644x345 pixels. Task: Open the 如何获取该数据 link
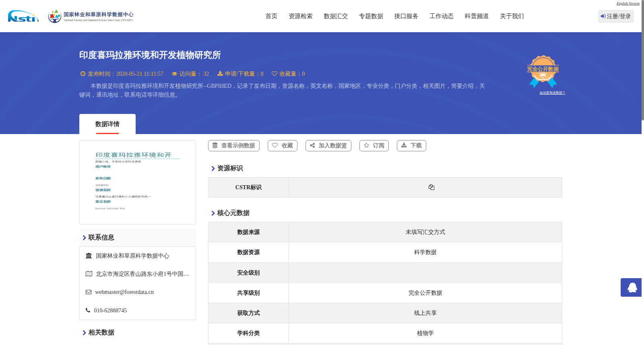[552, 93]
